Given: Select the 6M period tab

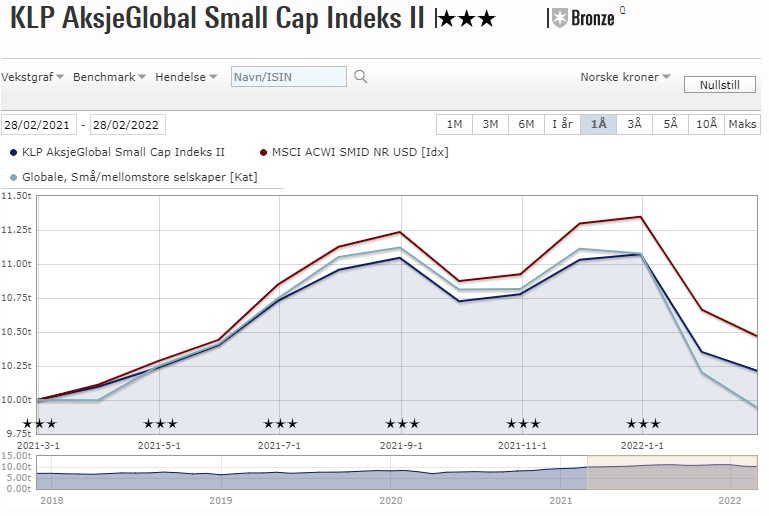Looking at the screenshot, I should [526, 124].
